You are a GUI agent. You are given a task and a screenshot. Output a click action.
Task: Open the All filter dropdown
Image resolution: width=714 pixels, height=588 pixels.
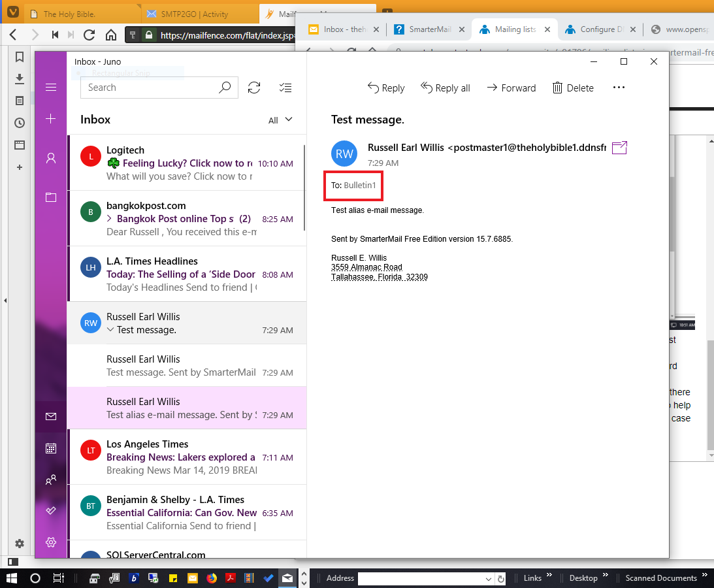(280, 120)
